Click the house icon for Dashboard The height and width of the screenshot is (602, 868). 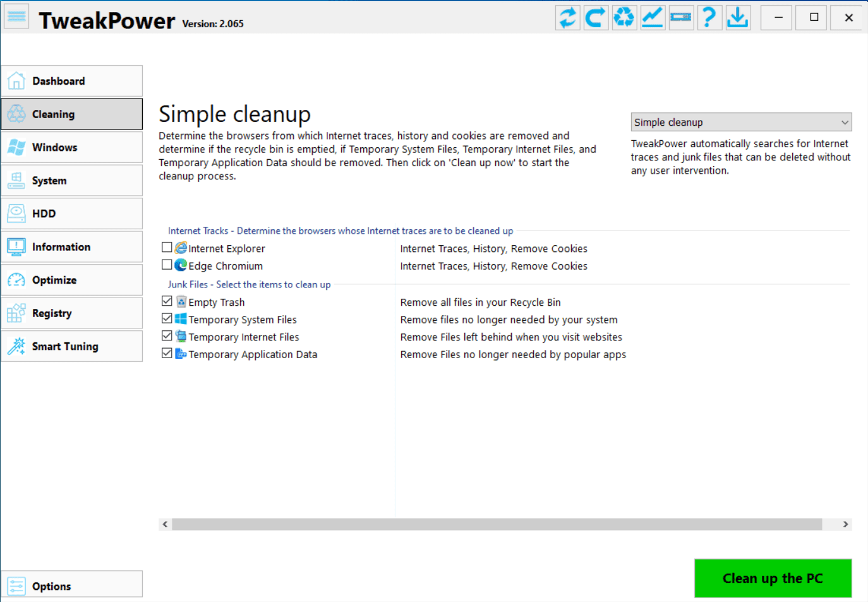(16, 81)
